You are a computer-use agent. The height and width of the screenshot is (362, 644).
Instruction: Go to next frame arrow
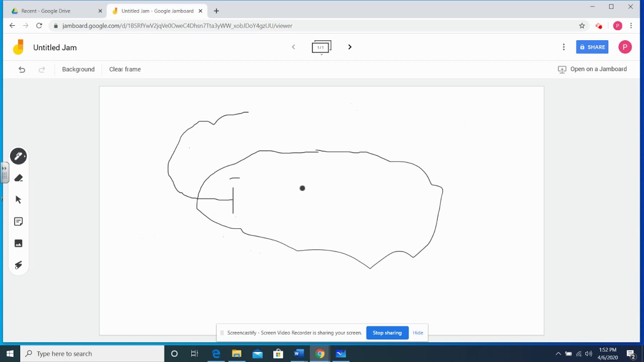(350, 47)
